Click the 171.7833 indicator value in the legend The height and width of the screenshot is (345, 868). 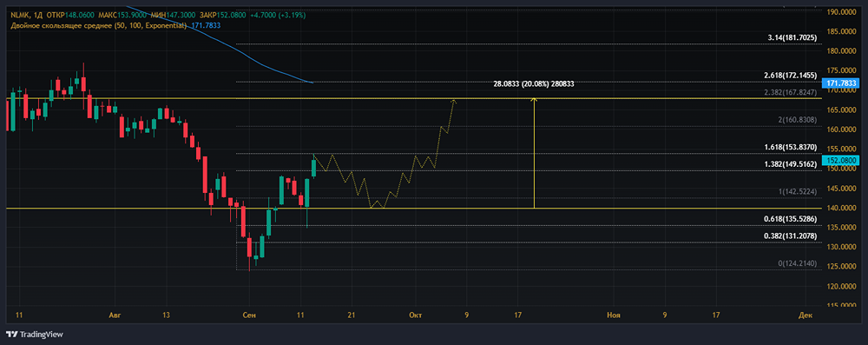pos(207,25)
